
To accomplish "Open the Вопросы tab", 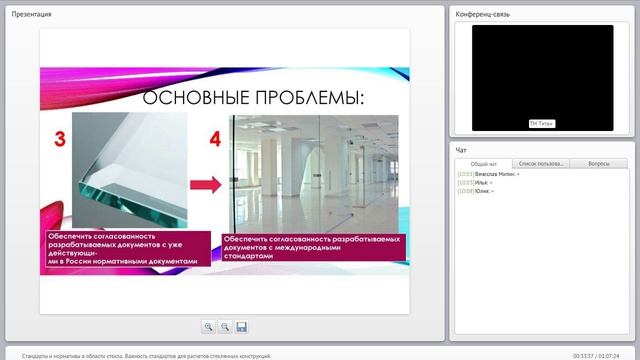I will click(x=599, y=164).
